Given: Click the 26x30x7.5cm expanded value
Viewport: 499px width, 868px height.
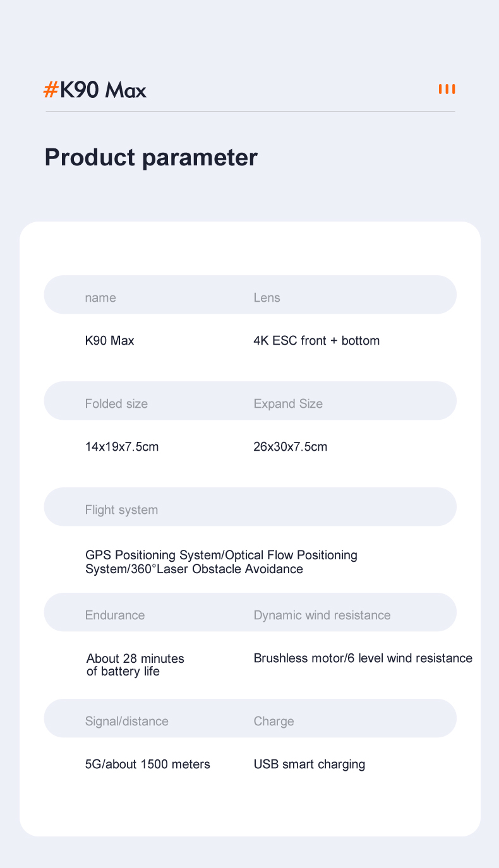Looking at the screenshot, I should coord(291,447).
